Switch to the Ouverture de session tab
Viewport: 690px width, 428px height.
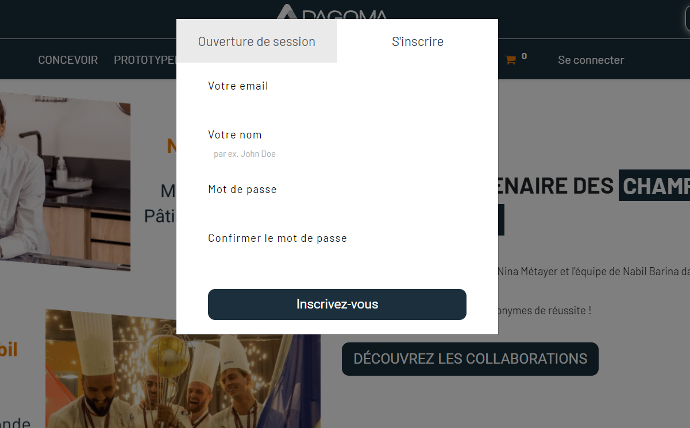(257, 41)
